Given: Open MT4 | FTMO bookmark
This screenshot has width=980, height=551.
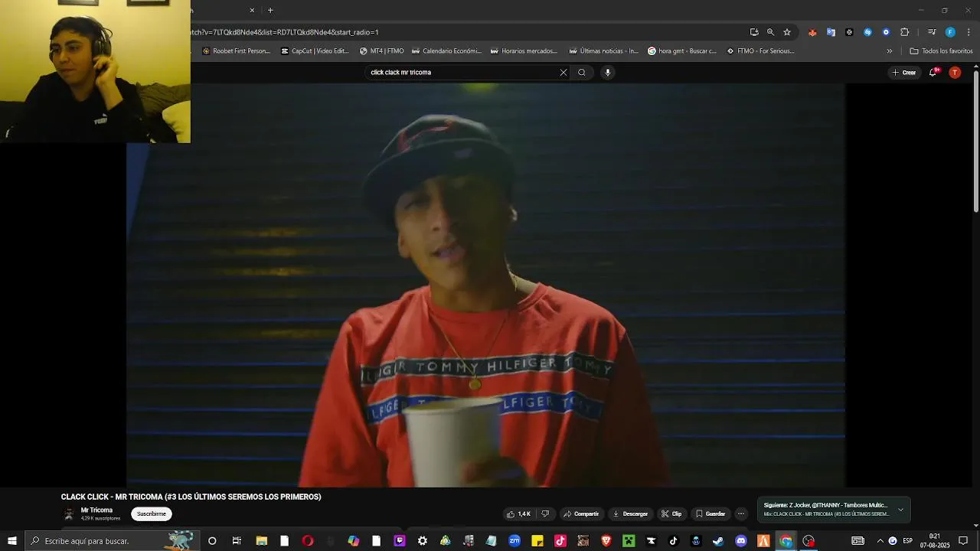Looking at the screenshot, I should point(381,51).
